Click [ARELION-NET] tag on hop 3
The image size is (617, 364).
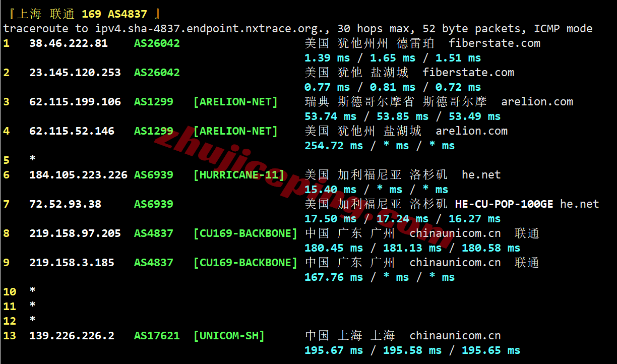coord(235,102)
